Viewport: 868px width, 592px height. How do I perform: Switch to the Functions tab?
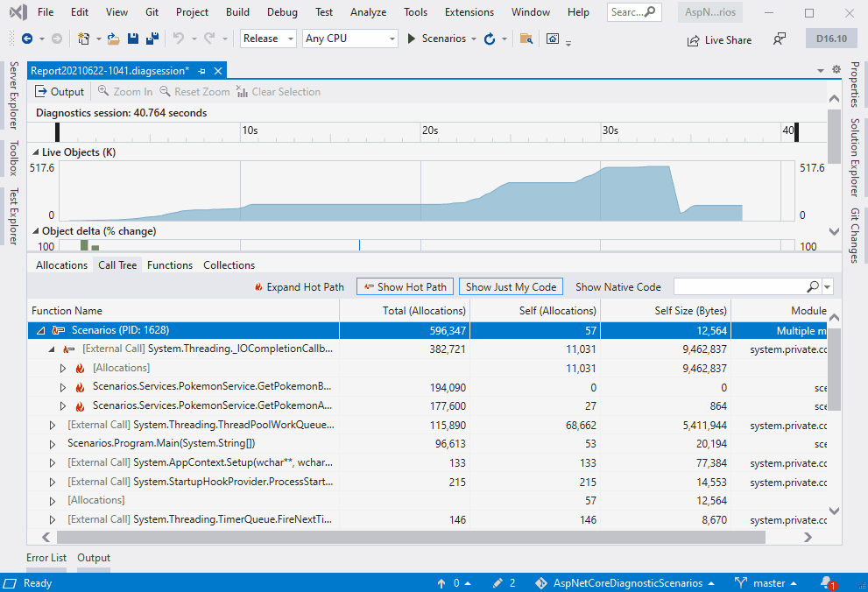[169, 265]
